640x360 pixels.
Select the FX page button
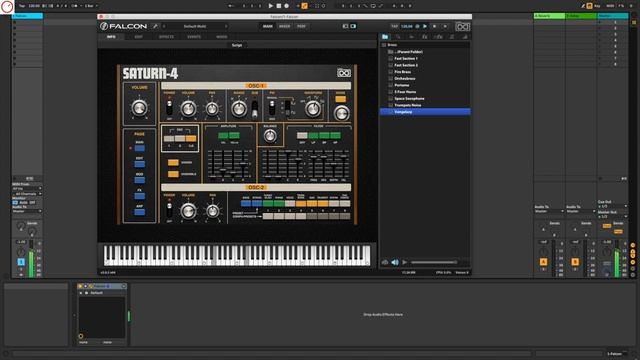[140, 196]
